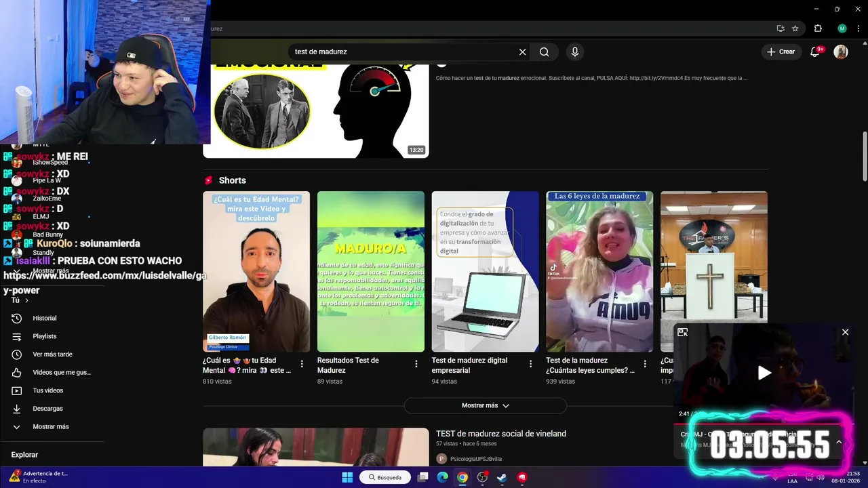Open options for 'Resultados Test de Madurez' short

pyautogui.click(x=416, y=364)
